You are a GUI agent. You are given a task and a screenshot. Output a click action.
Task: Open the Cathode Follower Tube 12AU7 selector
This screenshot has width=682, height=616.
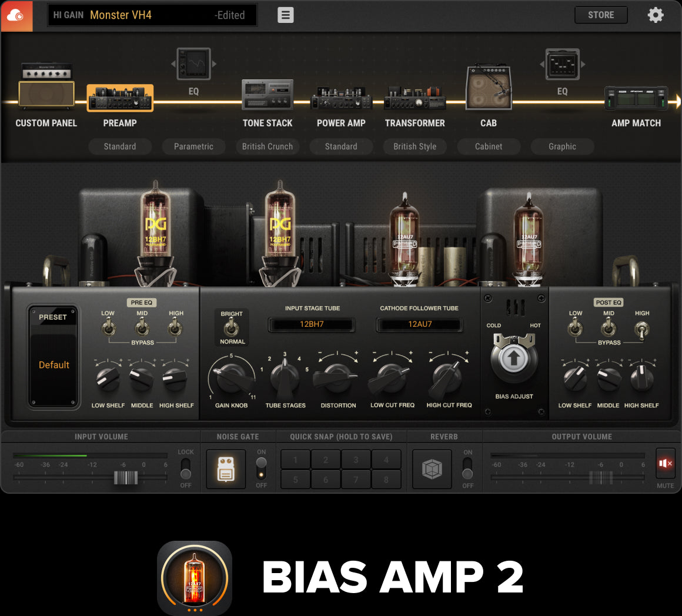tap(420, 324)
